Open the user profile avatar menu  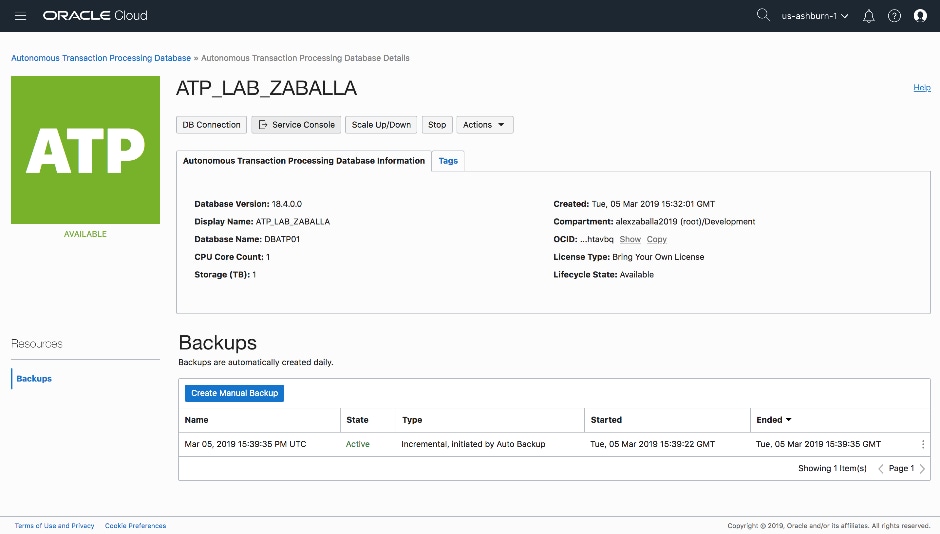pyautogui.click(x=920, y=16)
